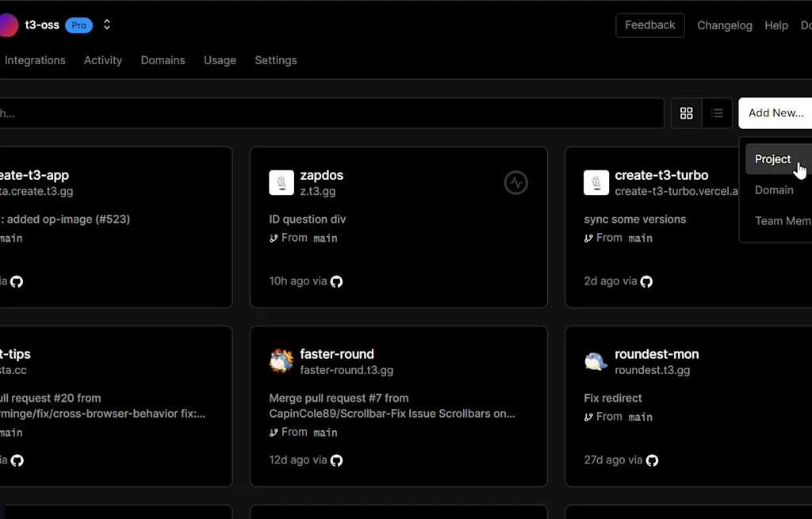
Task: Click the t3-oss team avatar
Action: coord(8,25)
